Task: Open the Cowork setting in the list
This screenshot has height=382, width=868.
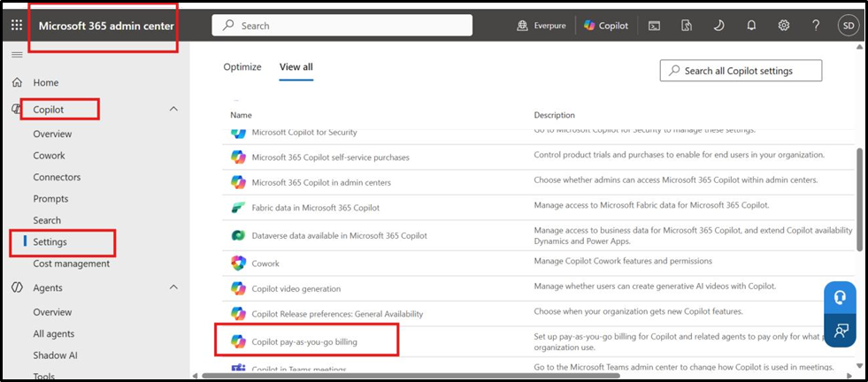Action: pos(265,264)
